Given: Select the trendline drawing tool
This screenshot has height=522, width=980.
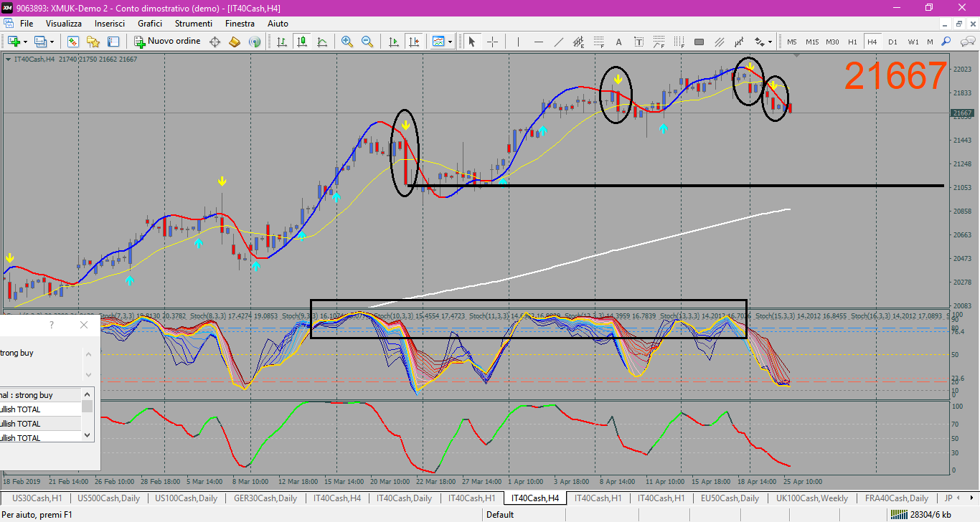Looking at the screenshot, I should (x=558, y=42).
